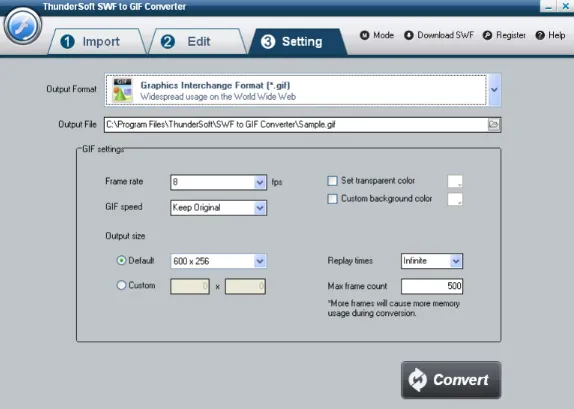Click the folder browse icon in Output File

click(x=493, y=124)
